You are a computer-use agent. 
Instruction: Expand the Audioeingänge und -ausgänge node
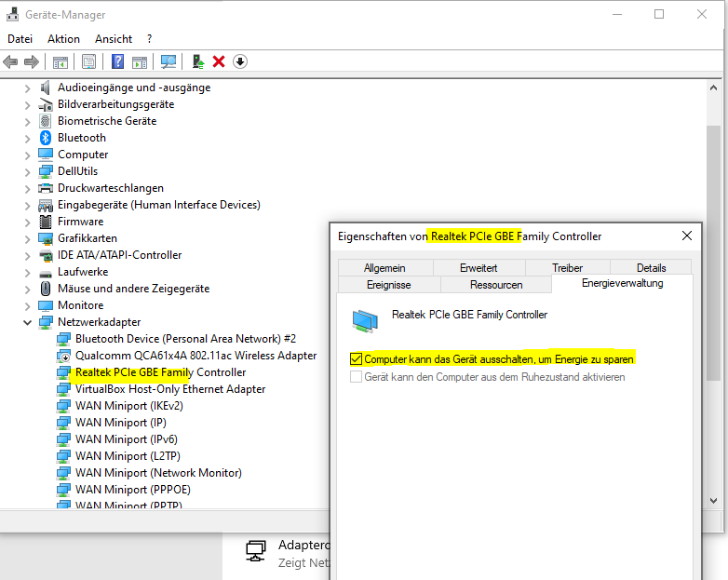tap(27, 88)
